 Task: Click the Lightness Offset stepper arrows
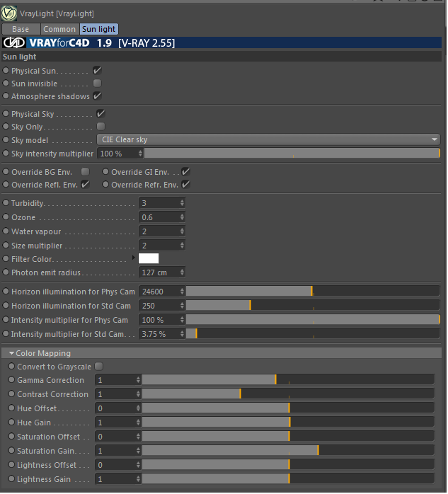coord(138,465)
